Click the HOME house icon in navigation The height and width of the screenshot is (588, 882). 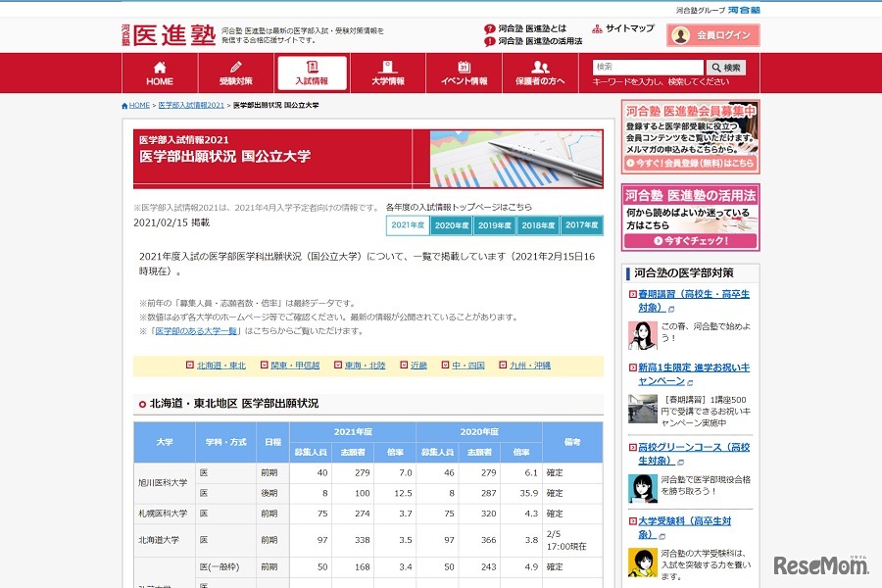(x=160, y=66)
